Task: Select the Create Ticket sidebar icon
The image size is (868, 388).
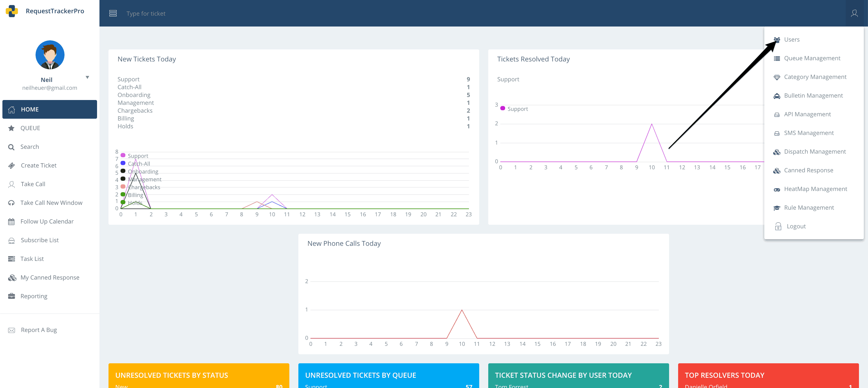Action: (x=12, y=165)
